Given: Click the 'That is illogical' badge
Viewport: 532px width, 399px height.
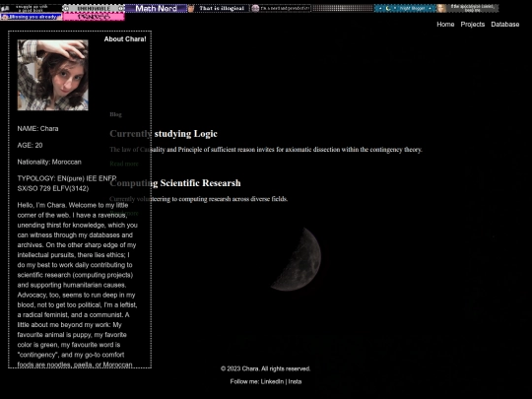Looking at the screenshot, I should (219, 8).
